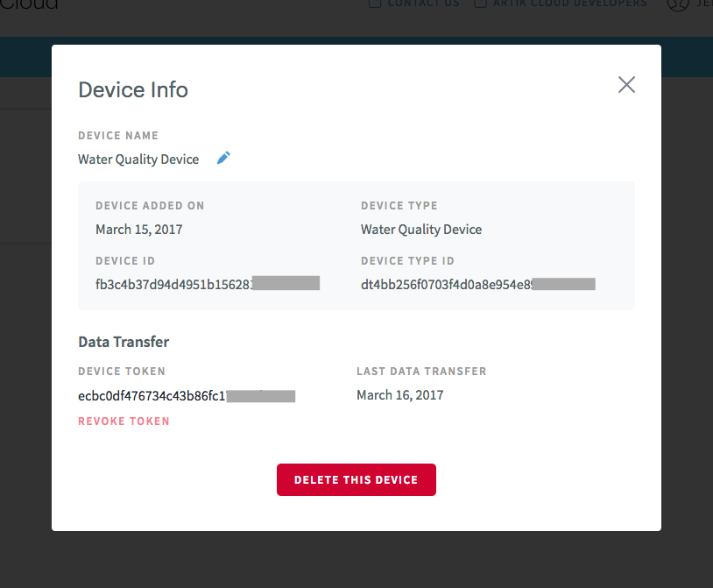Delete this device
The width and height of the screenshot is (713, 588).
click(x=356, y=479)
